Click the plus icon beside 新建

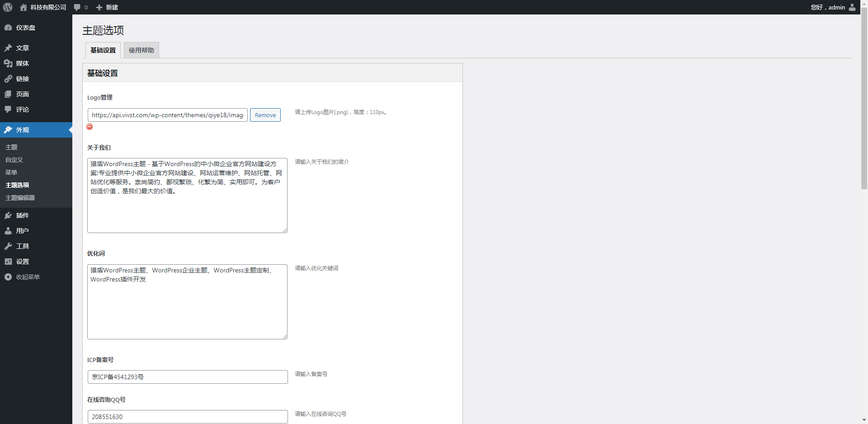click(x=99, y=7)
